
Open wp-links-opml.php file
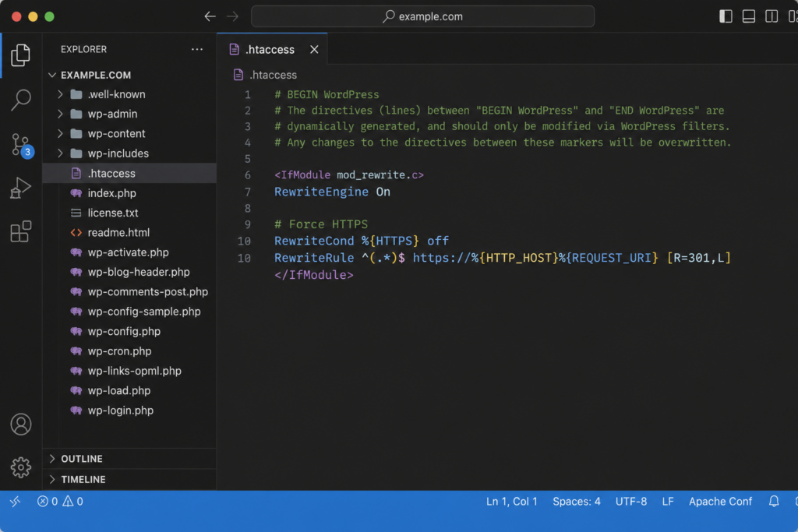coord(130,371)
